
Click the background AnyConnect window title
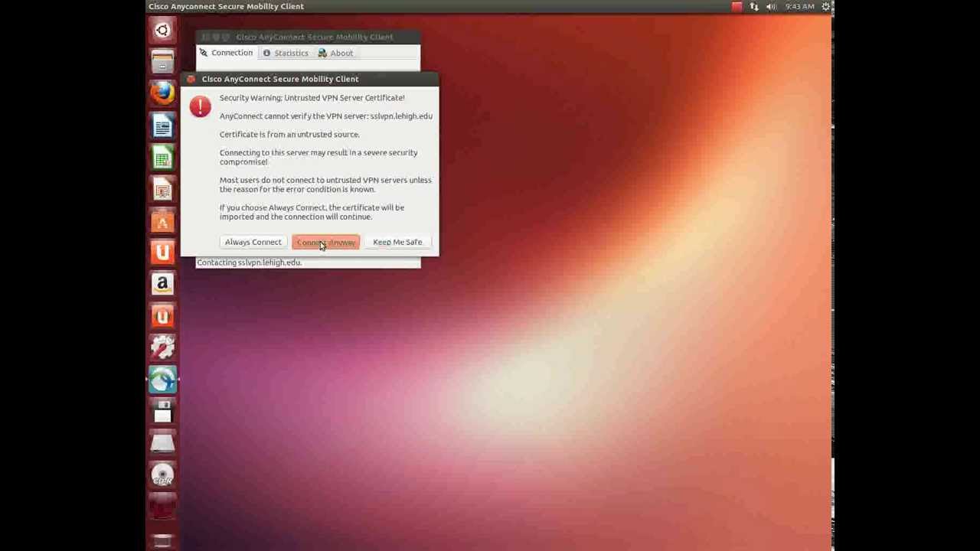pyautogui.click(x=315, y=37)
